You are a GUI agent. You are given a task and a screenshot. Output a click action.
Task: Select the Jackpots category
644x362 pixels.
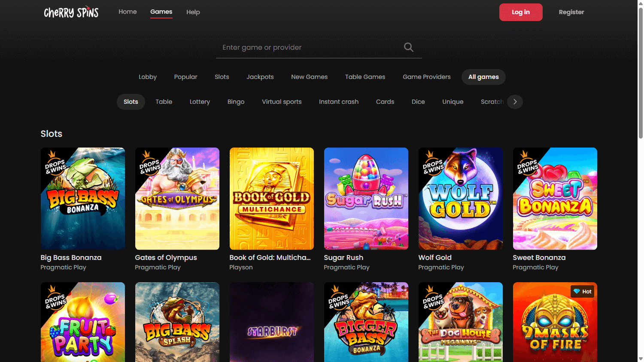pyautogui.click(x=260, y=77)
